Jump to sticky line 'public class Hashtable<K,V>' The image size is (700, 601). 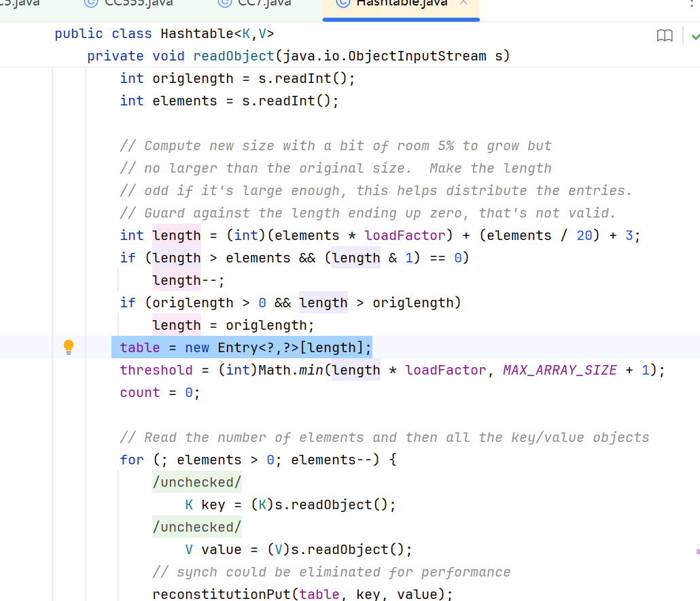pos(164,33)
